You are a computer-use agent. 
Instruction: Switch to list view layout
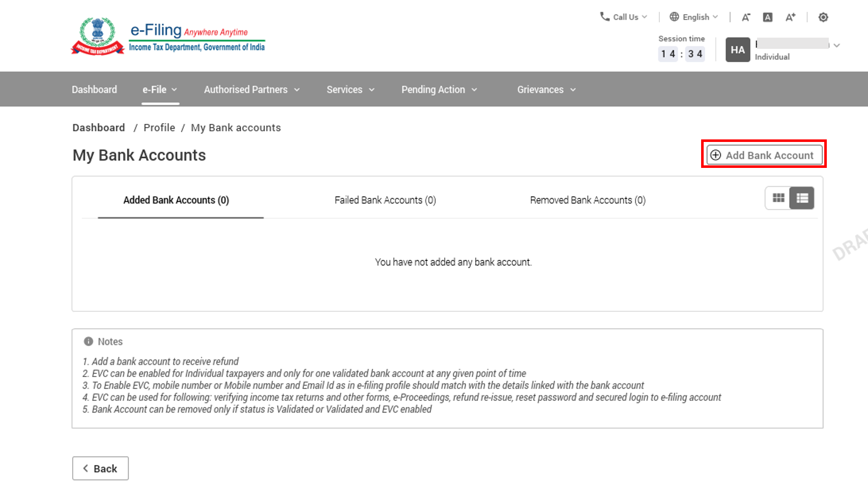point(802,198)
